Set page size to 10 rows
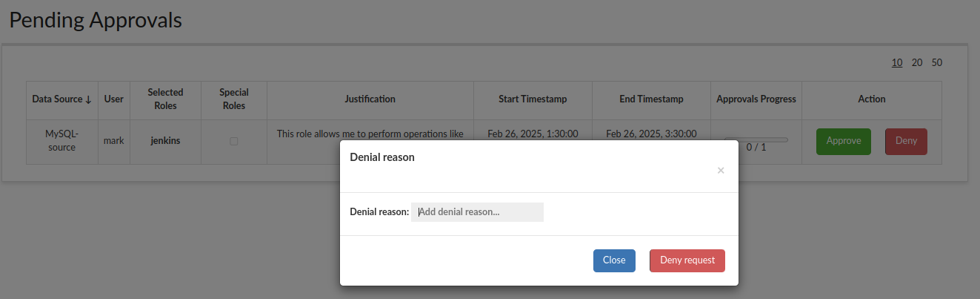980x299 pixels. tap(897, 62)
